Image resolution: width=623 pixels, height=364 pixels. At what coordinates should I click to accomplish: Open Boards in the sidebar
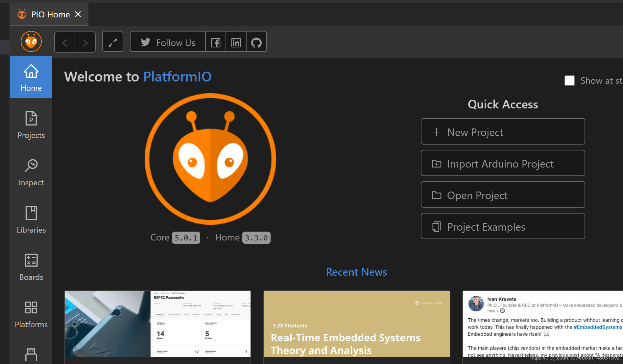(31, 267)
